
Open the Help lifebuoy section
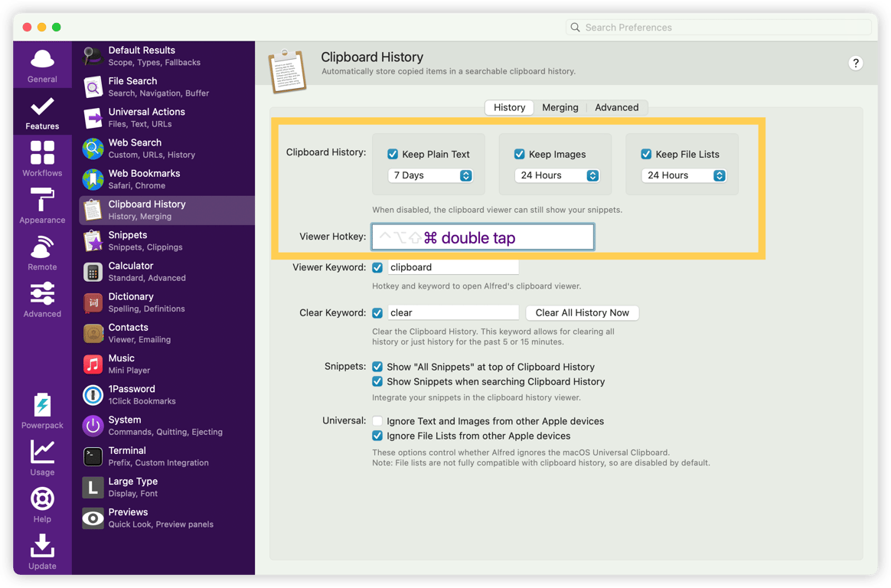(43, 505)
